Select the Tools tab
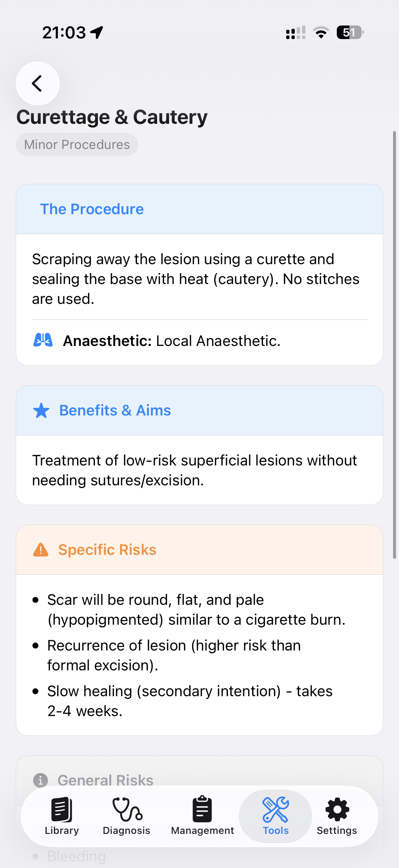The width and height of the screenshot is (399, 868). [275, 816]
